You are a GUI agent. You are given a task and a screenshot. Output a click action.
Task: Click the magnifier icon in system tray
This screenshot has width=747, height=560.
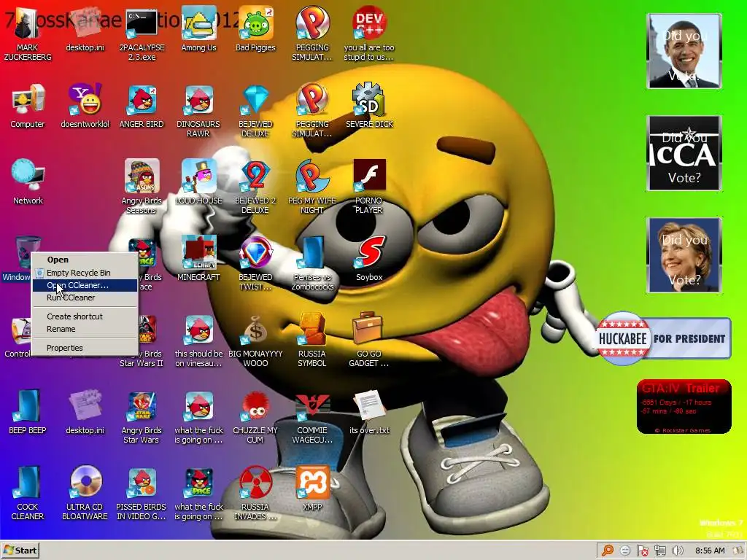[x=608, y=551]
